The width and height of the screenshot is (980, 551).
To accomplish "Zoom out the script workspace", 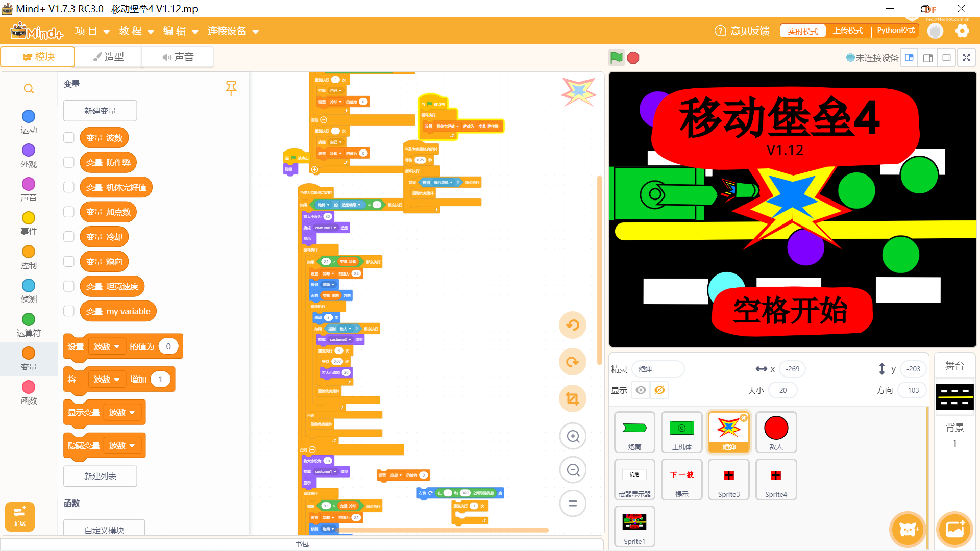I will click(x=573, y=470).
